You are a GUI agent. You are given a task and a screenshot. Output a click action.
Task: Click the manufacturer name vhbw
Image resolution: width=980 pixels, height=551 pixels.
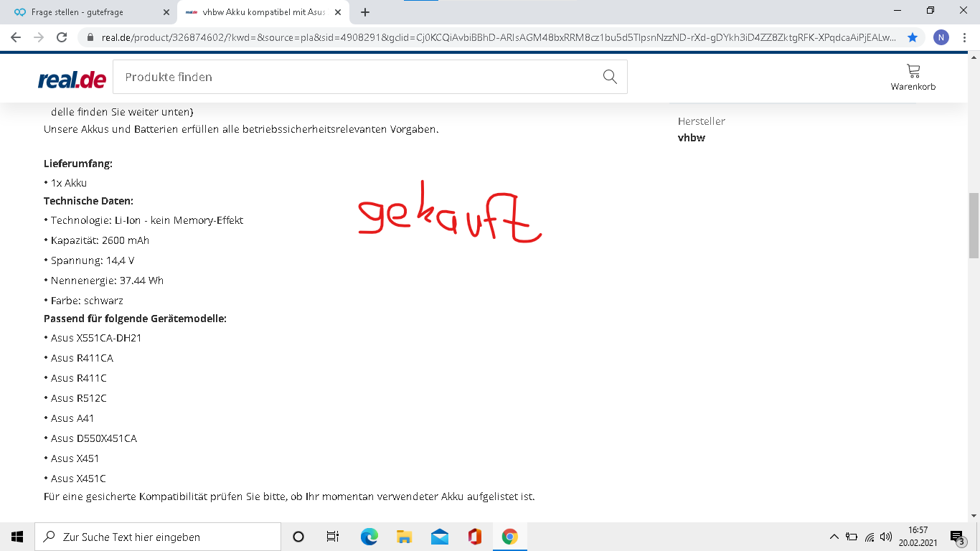click(x=692, y=138)
